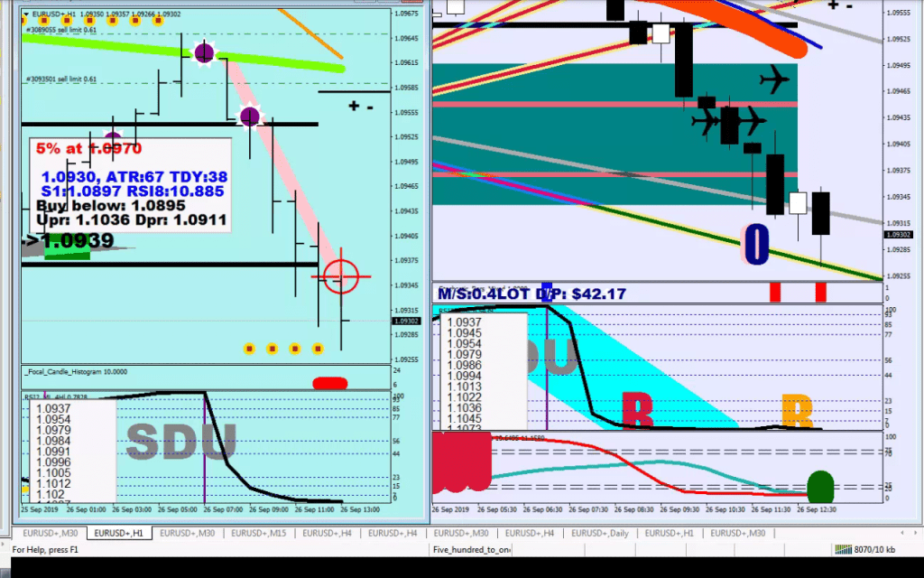Click the orange R letter in the stochastic panel
The height and width of the screenshot is (578, 924).
[x=797, y=411]
